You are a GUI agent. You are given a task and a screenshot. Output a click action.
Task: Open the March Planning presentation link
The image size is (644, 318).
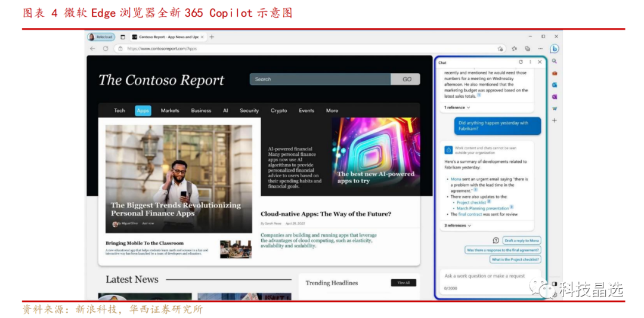coord(482,208)
